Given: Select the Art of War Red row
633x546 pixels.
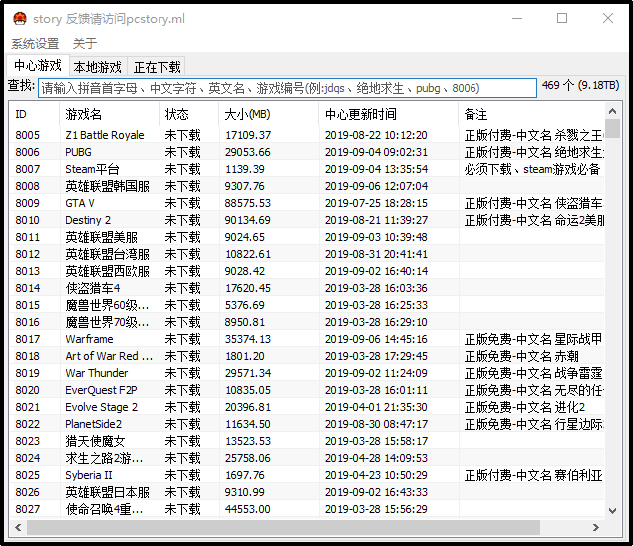Looking at the screenshot, I should [307, 356].
